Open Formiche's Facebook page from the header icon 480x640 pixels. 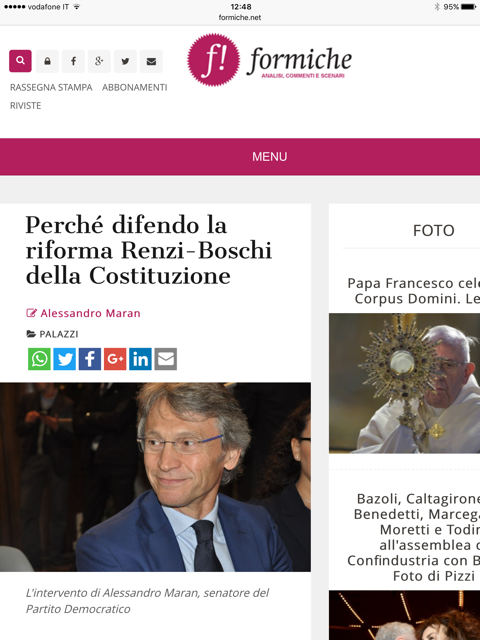coord(73,61)
